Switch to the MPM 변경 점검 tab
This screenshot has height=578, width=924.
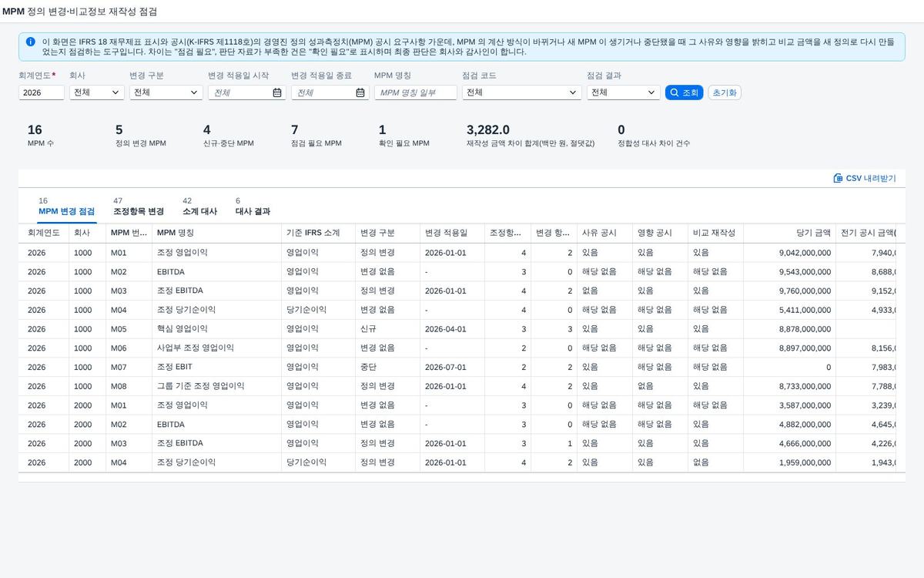[x=67, y=206]
